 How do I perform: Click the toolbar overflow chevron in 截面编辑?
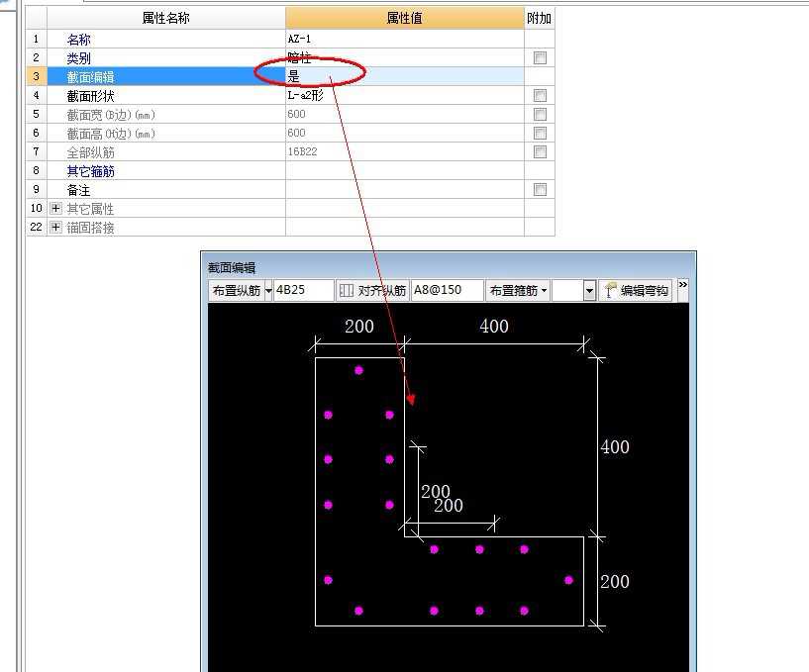point(682,285)
